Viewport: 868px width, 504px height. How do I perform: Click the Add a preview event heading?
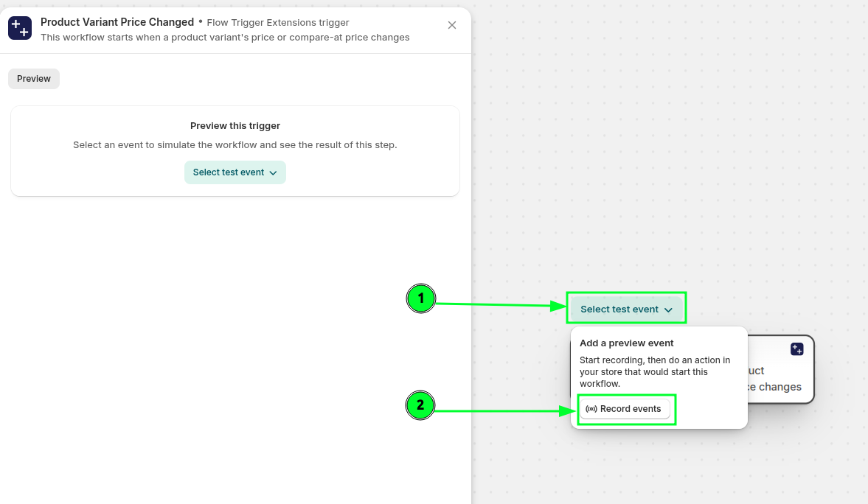tap(627, 343)
